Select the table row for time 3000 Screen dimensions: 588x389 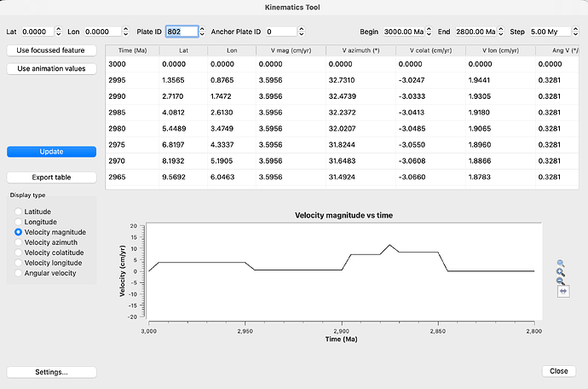(x=342, y=64)
